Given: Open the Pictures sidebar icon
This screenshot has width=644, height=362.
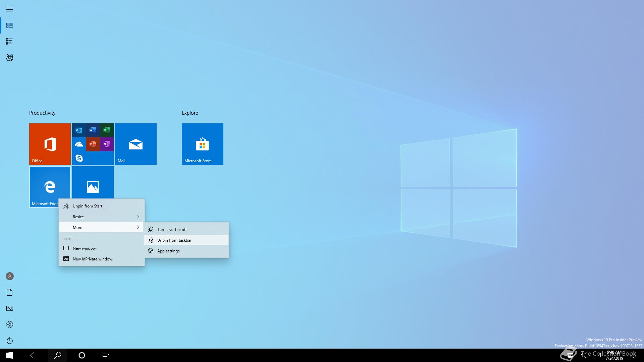Looking at the screenshot, I should pyautogui.click(x=10, y=308).
